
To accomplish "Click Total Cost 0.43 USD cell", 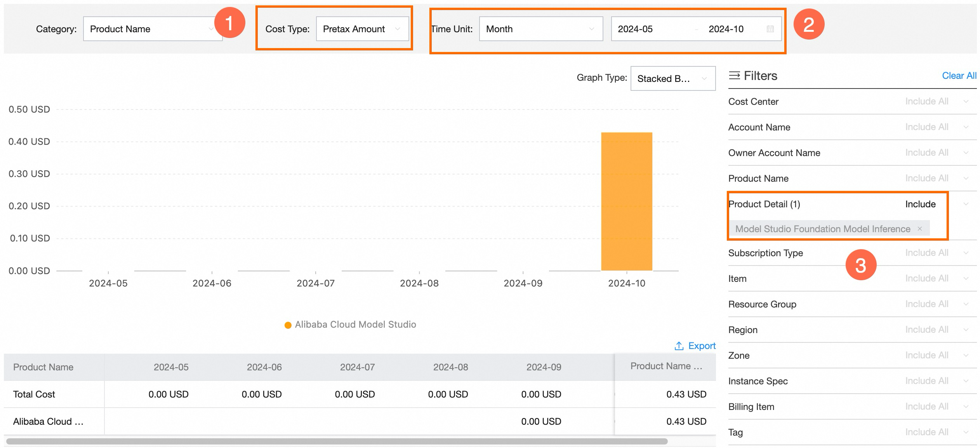I will [686, 394].
